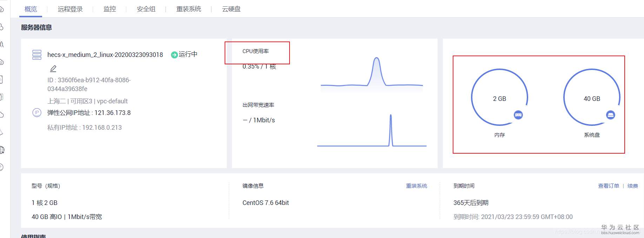Click the 1 核 2 GB spec text

(45, 203)
